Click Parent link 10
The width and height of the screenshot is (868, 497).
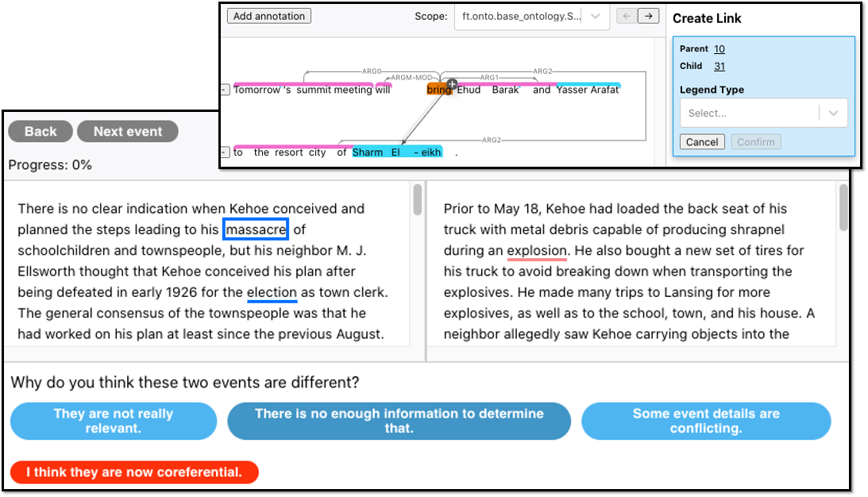(719, 48)
